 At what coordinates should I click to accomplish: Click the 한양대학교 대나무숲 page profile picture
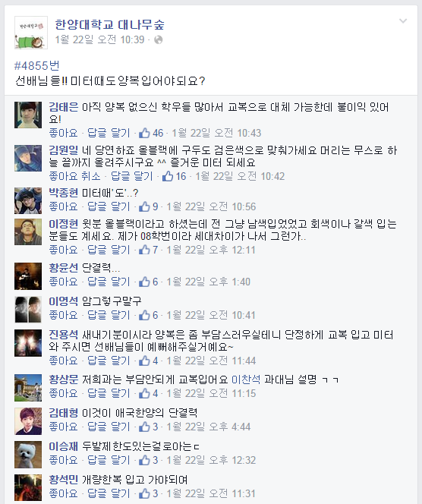31,33
